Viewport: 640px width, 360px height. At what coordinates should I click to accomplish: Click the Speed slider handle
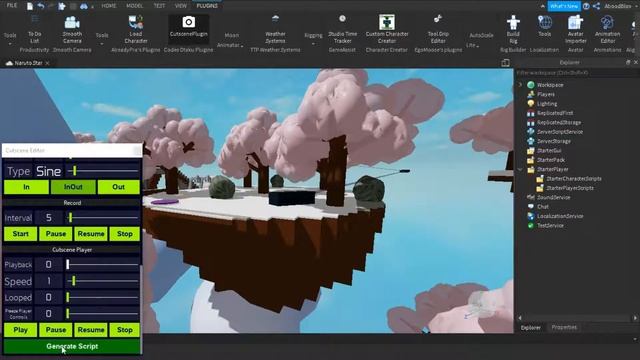pos(73,281)
